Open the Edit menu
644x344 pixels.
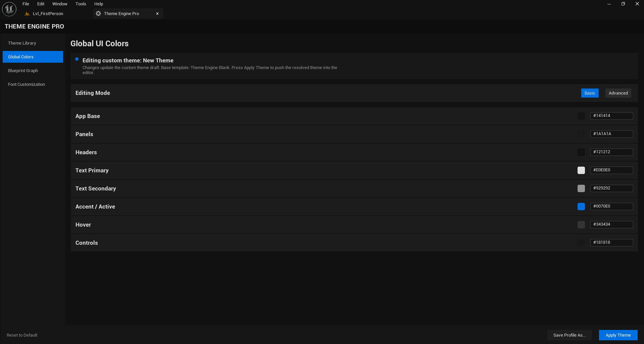coord(41,4)
